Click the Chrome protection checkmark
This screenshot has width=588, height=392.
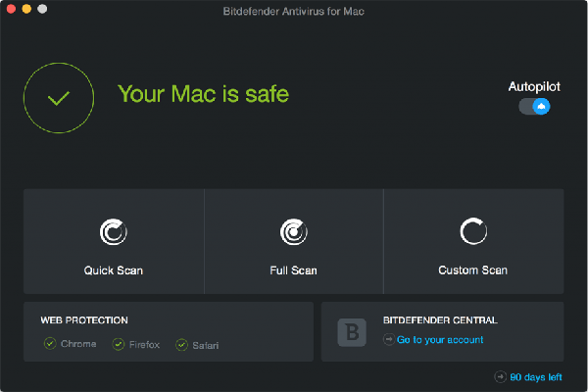[x=50, y=344]
